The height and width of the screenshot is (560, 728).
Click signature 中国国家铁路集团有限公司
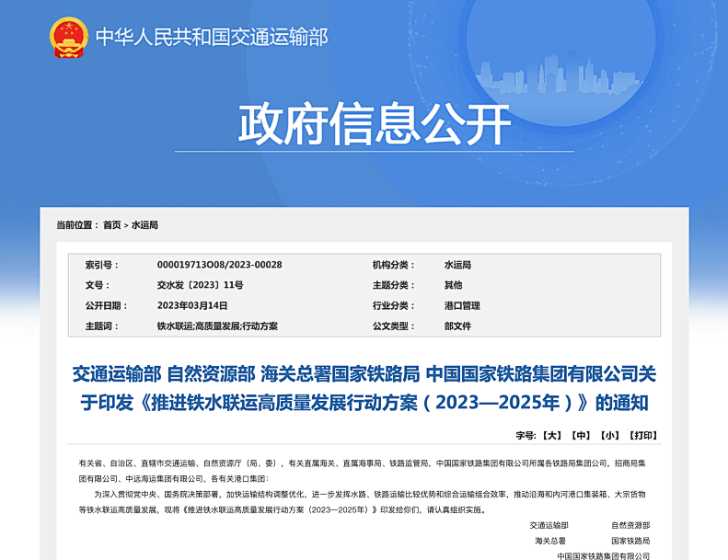(603, 555)
